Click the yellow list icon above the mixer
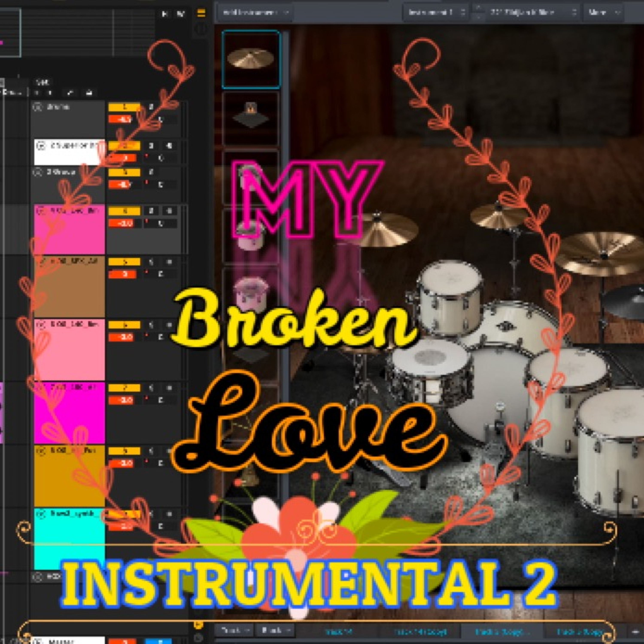 (x=201, y=13)
